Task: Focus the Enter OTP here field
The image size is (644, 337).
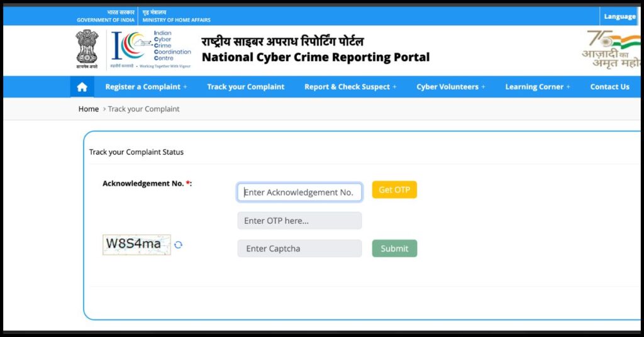Action: point(299,221)
